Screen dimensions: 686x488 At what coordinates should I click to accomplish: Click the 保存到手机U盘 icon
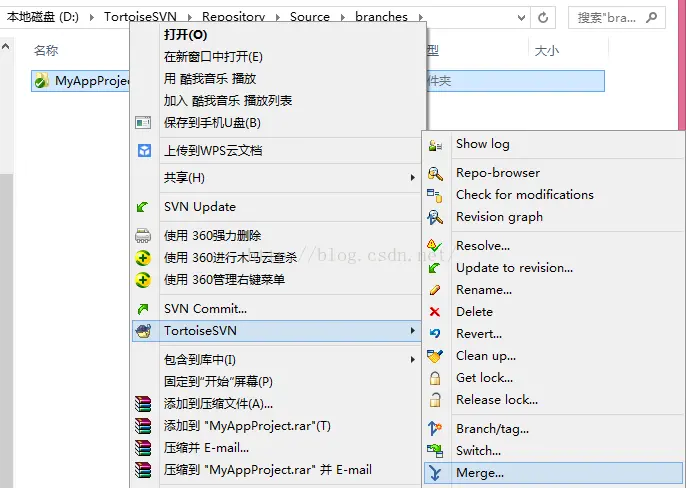coord(143,123)
